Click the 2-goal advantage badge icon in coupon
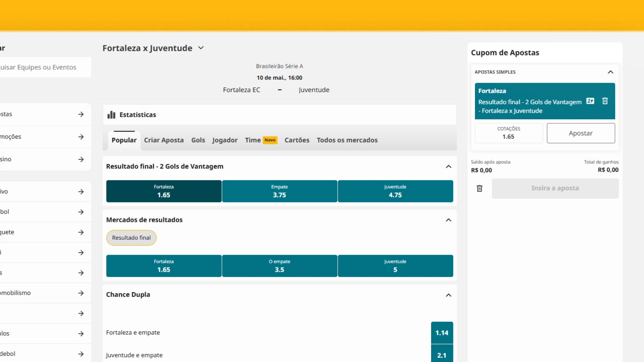 (590, 101)
